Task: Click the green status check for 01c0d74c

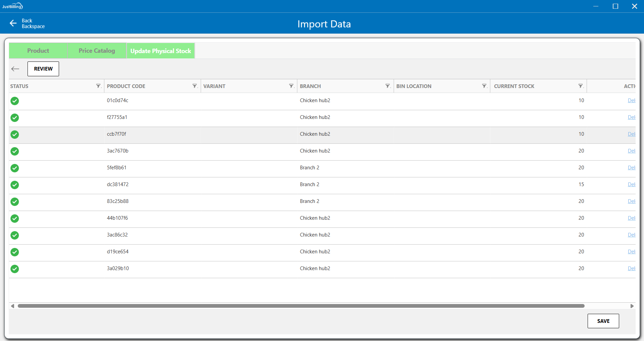Action: click(15, 101)
